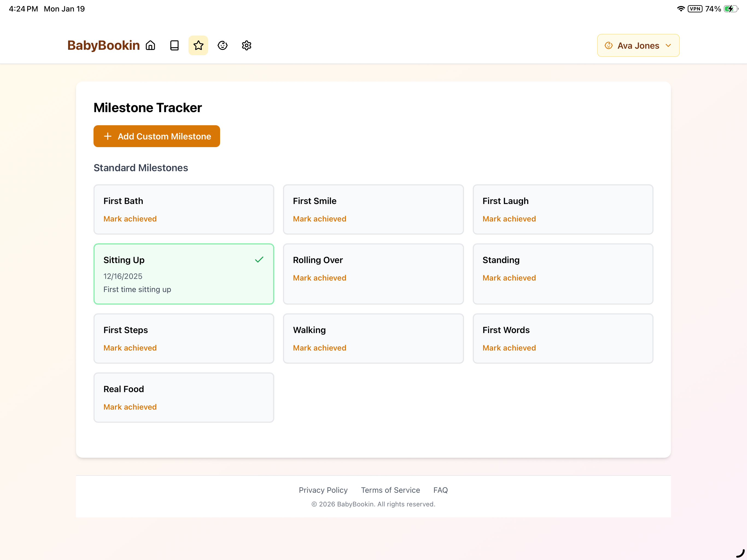Mark Standing as achieved

(509, 278)
